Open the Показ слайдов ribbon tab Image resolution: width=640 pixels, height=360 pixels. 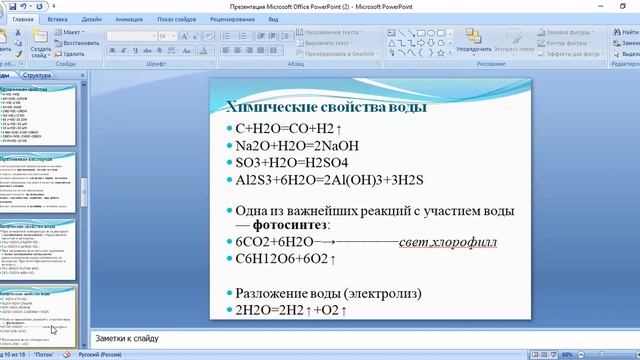coord(176,19)
